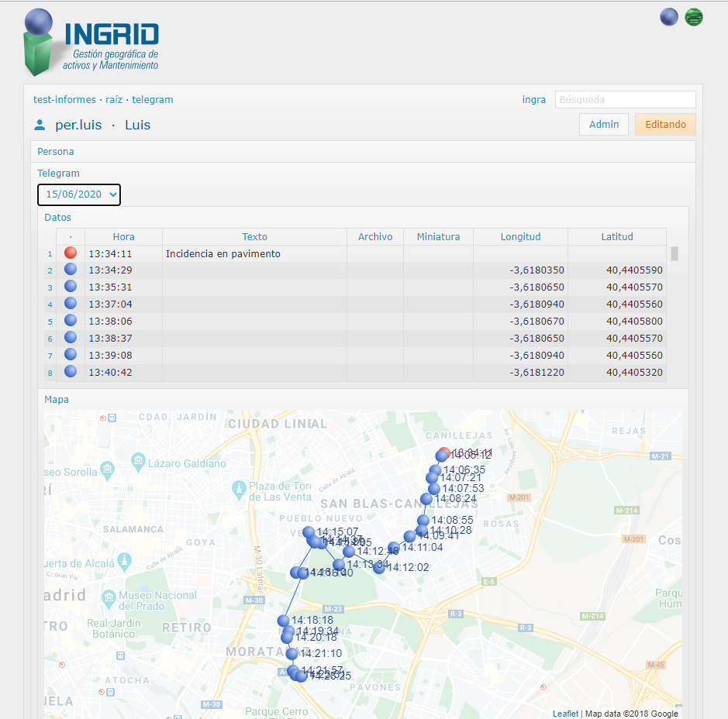Click the Admin button
Image resolution: width=728 pixels, height=719 pixels.
(604, 124)
